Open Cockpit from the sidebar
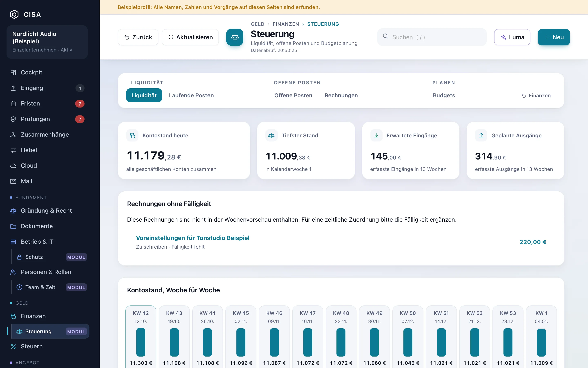 [x=48, y=72]
